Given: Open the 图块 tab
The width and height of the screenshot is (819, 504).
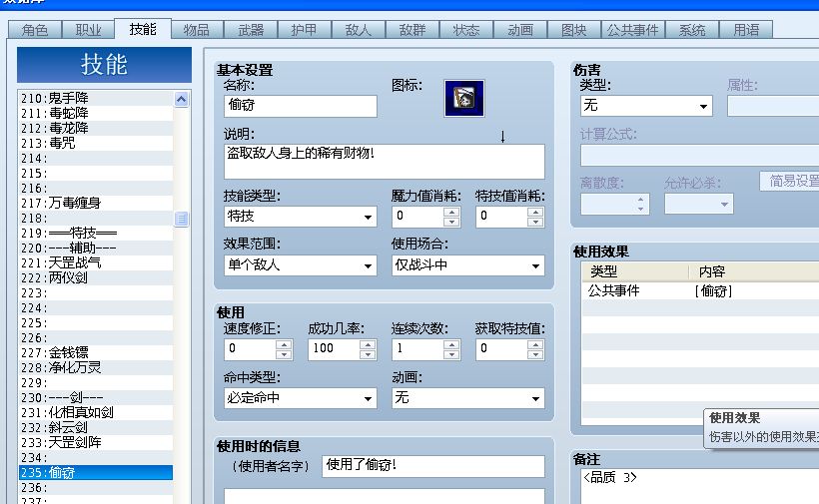Looking at the screenshot, I should pos(573,30).
